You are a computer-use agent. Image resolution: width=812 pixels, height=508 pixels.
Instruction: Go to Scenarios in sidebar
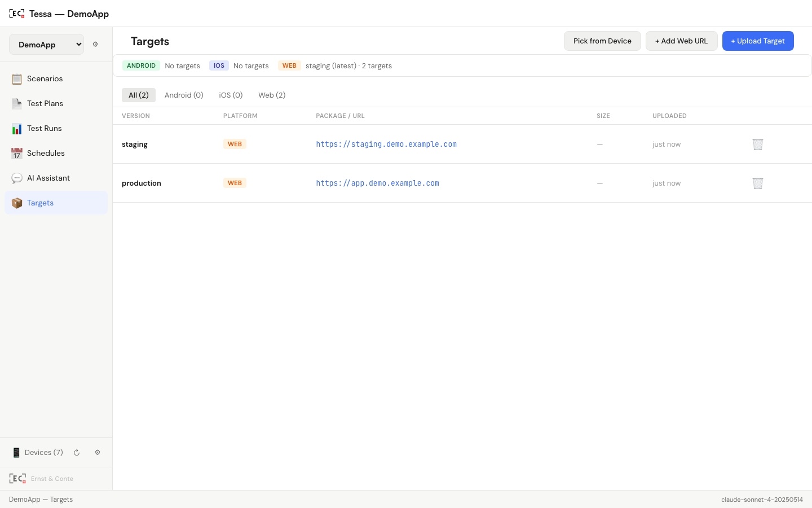click(56, 78)
